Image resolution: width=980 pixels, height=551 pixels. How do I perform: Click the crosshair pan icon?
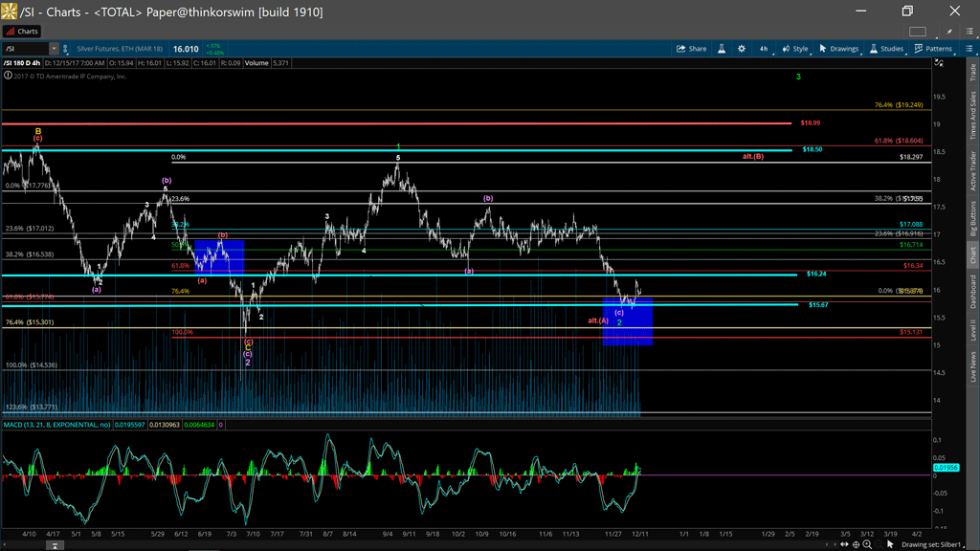click(856, 544)
